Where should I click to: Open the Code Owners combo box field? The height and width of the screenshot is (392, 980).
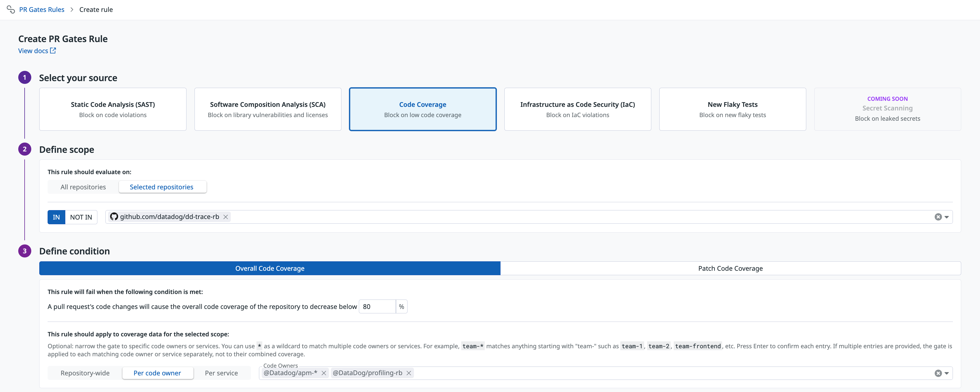(x=647, y=373)
